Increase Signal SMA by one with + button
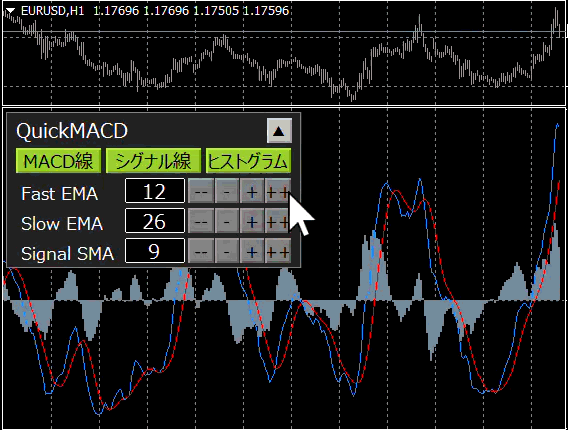Image resolution: width=568 pixels, height=430 pixels. [252, 251]
